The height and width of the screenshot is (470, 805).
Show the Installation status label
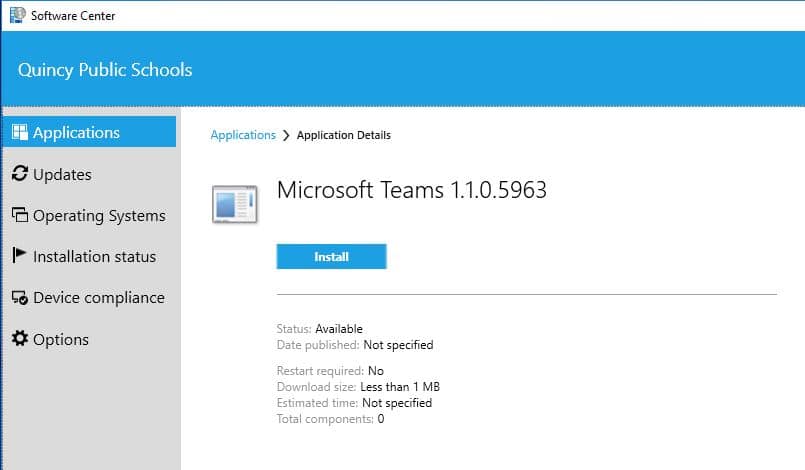point(94,256)
